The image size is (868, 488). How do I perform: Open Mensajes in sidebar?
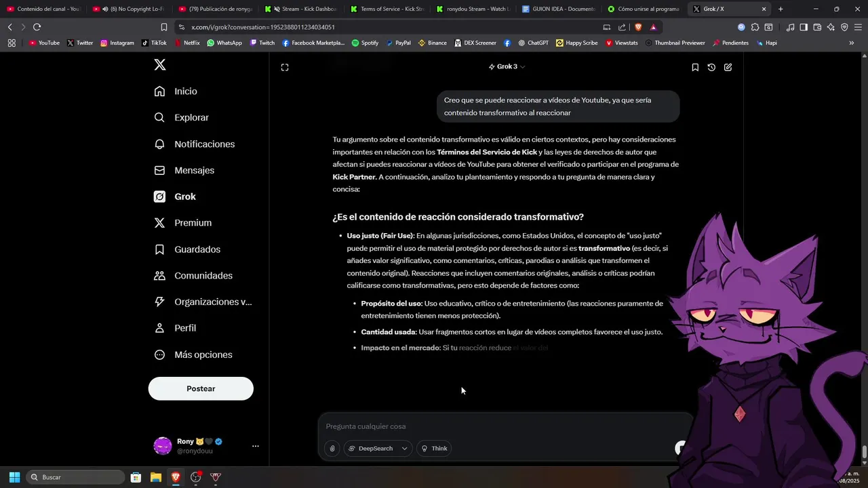click(x=184, y=170)
